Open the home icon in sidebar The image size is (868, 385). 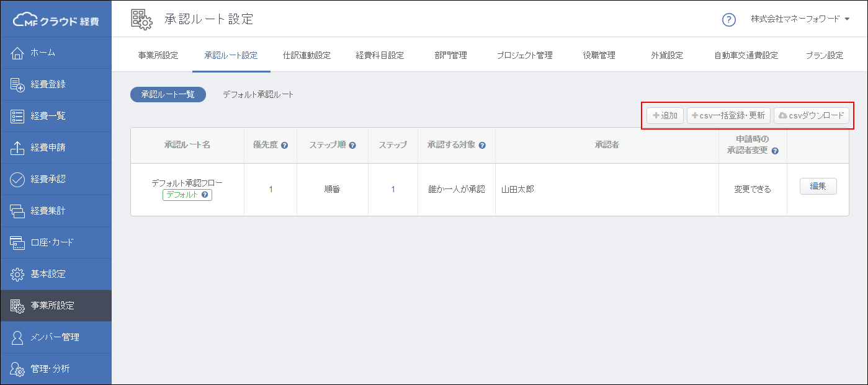[x=17, y=53]
